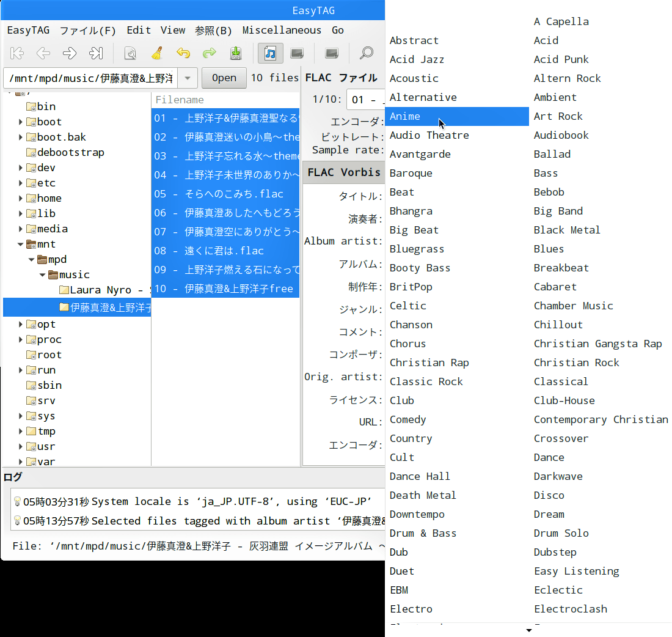Click the broom clear tags icon
The image size is (672, 637).
click(x=157, y=53)
